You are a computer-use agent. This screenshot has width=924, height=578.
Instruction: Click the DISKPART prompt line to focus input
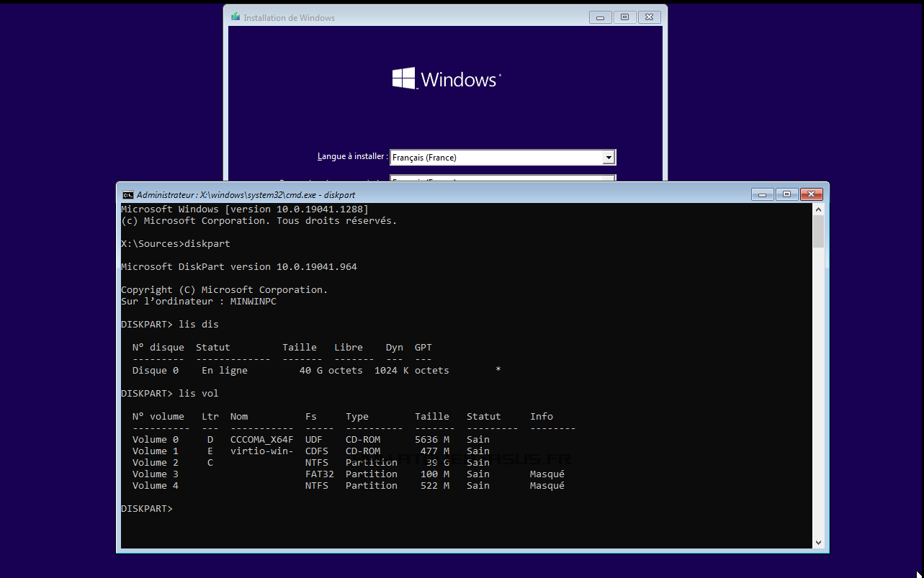pyautogui.click(x=148, y=508)
